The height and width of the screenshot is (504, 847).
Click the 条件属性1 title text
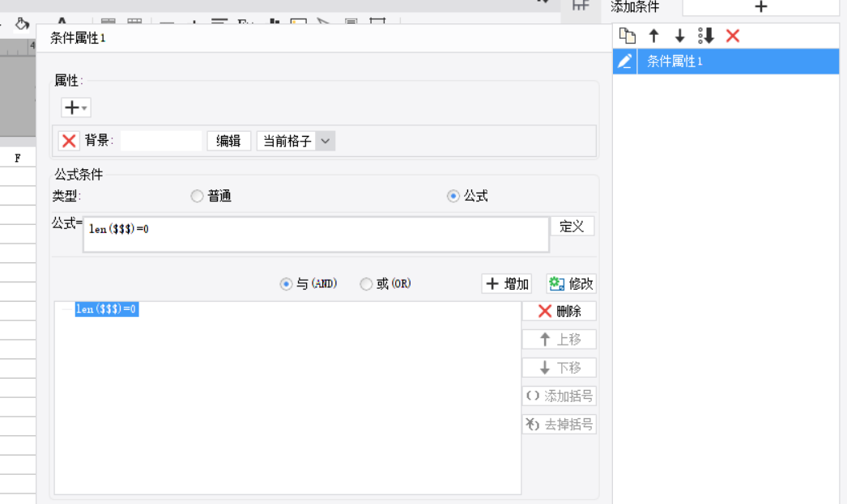point(78,38)
